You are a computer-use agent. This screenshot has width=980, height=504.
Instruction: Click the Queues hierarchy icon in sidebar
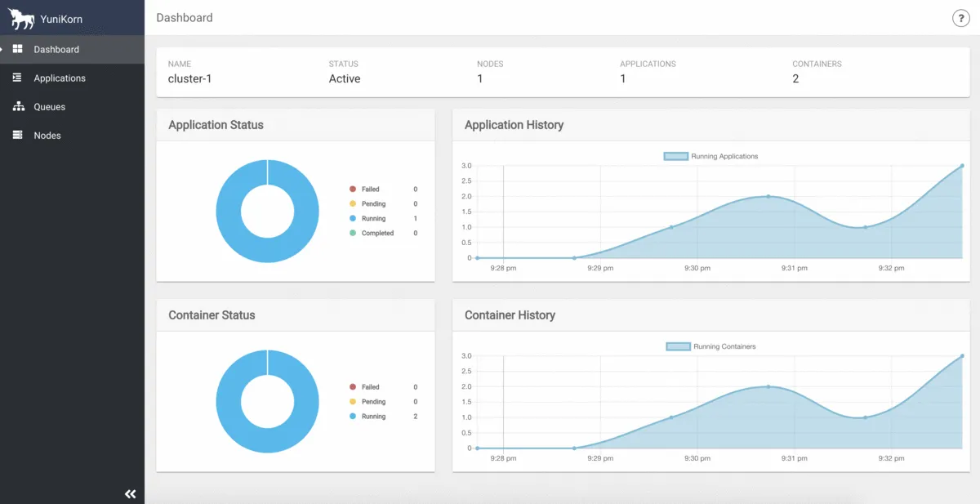tap(18, 106)
